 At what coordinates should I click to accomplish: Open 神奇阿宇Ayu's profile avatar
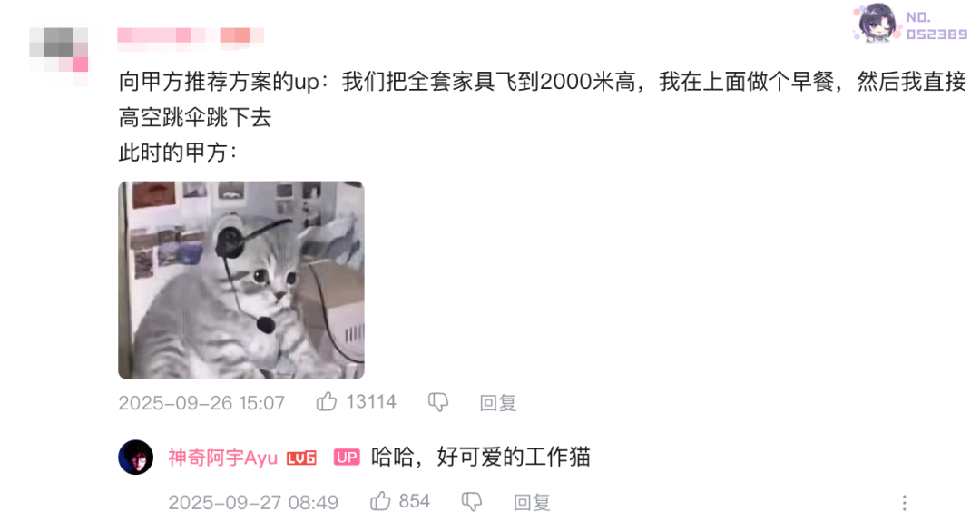(x=135, y=457)
